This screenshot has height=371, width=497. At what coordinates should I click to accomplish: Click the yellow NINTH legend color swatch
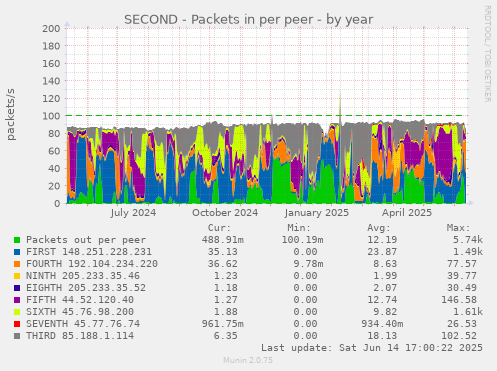17,276
